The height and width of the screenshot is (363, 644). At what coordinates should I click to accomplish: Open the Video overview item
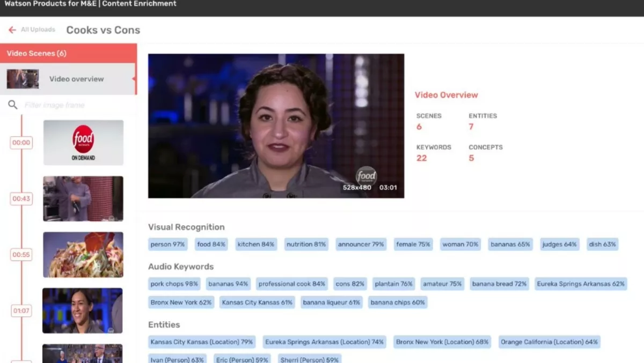coord(68,79)
